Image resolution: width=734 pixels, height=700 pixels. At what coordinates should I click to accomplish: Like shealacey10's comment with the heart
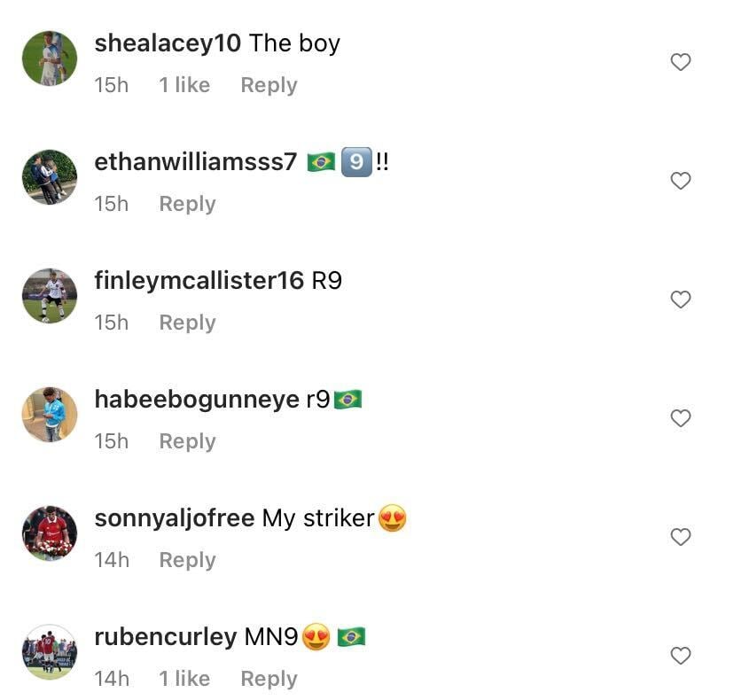pos(680,62)
